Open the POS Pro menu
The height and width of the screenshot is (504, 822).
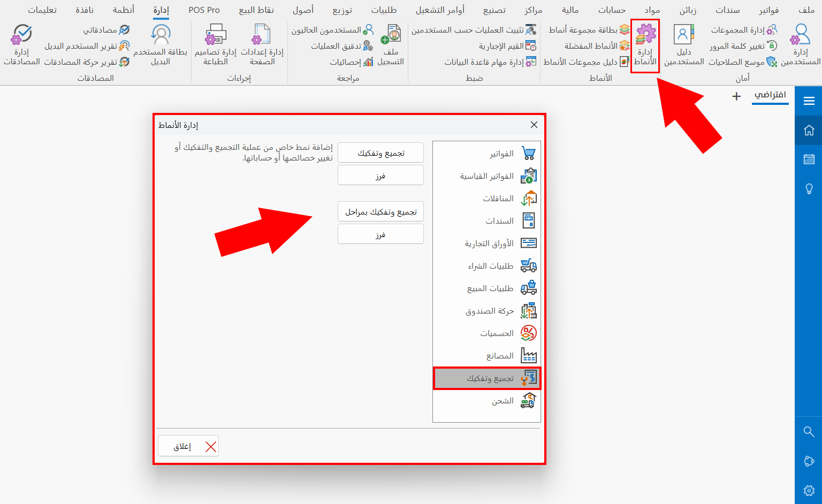[204, 10]
